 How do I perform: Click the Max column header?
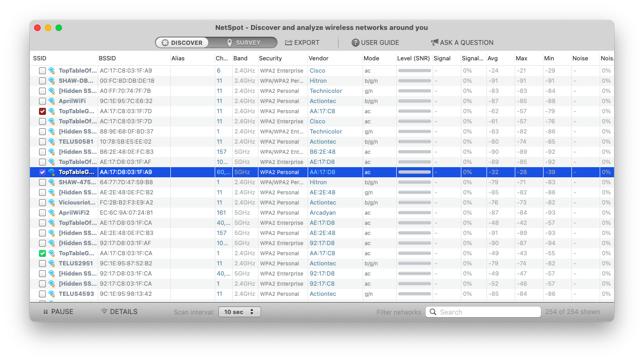pos(529,58)
